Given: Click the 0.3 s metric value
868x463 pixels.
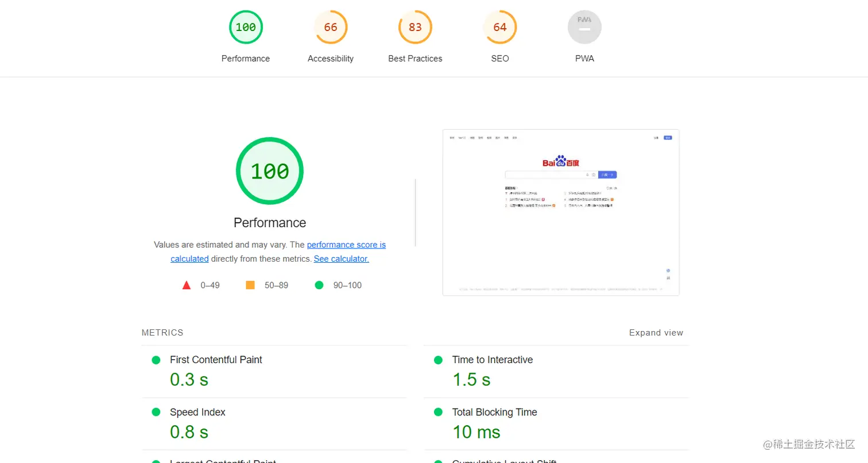Looking at the screenshot, I should (x=189, y=380).
